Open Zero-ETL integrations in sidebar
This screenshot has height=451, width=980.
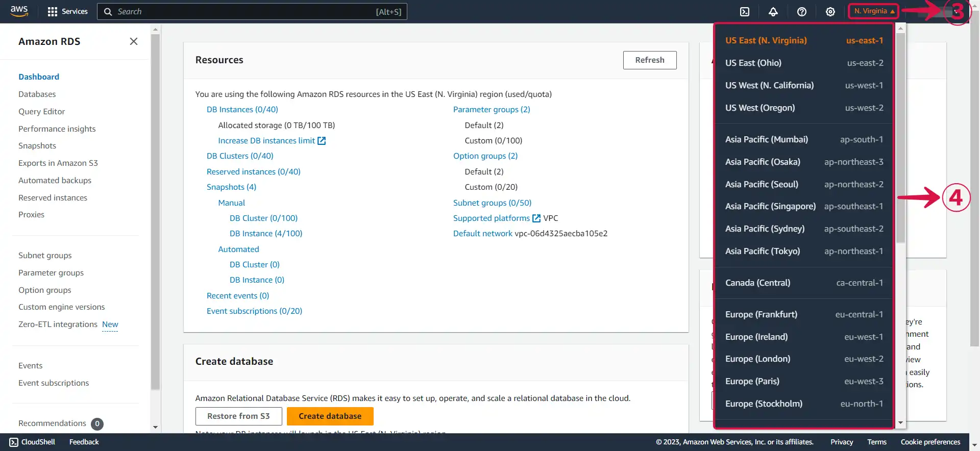pos(58,324)
